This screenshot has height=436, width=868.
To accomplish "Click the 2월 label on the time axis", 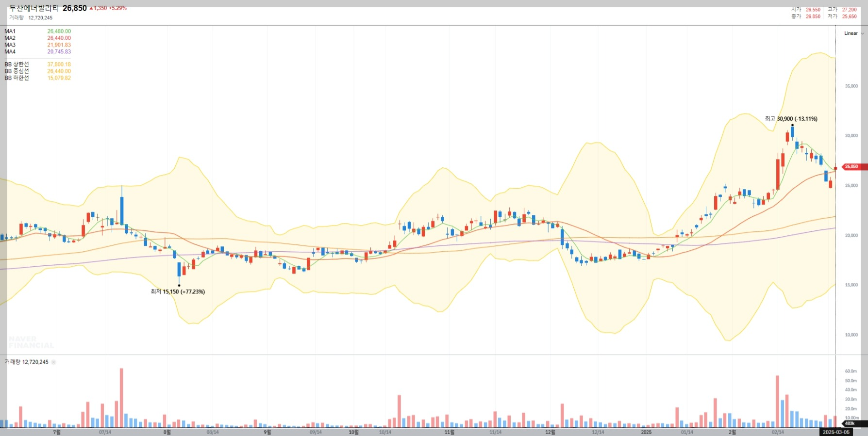I will 732,432.
